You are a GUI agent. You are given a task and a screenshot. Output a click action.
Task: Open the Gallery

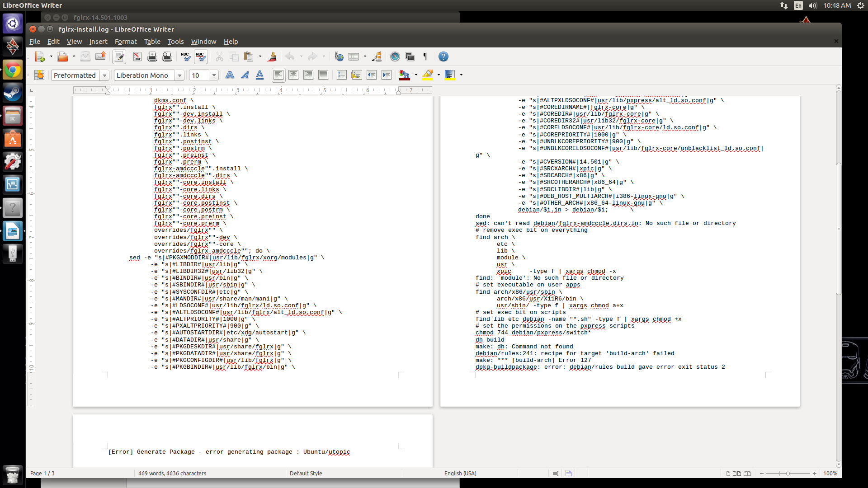point(410,57)
